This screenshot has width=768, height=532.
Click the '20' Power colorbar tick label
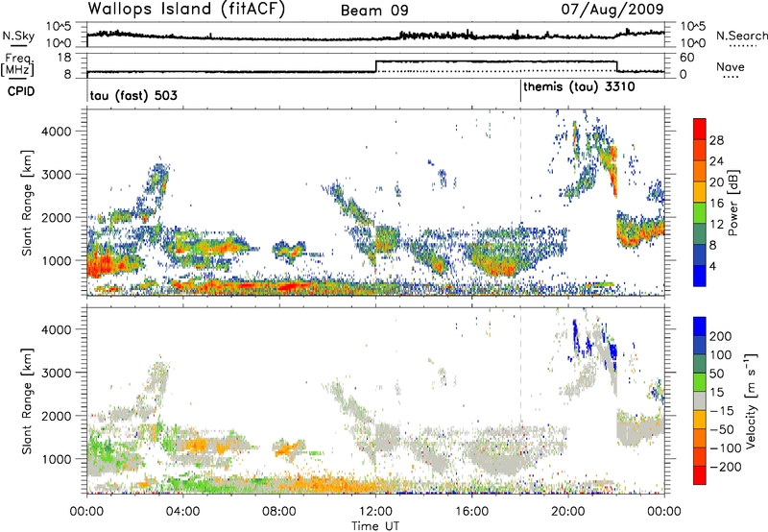pyautogui.click(x=716, y=182)
